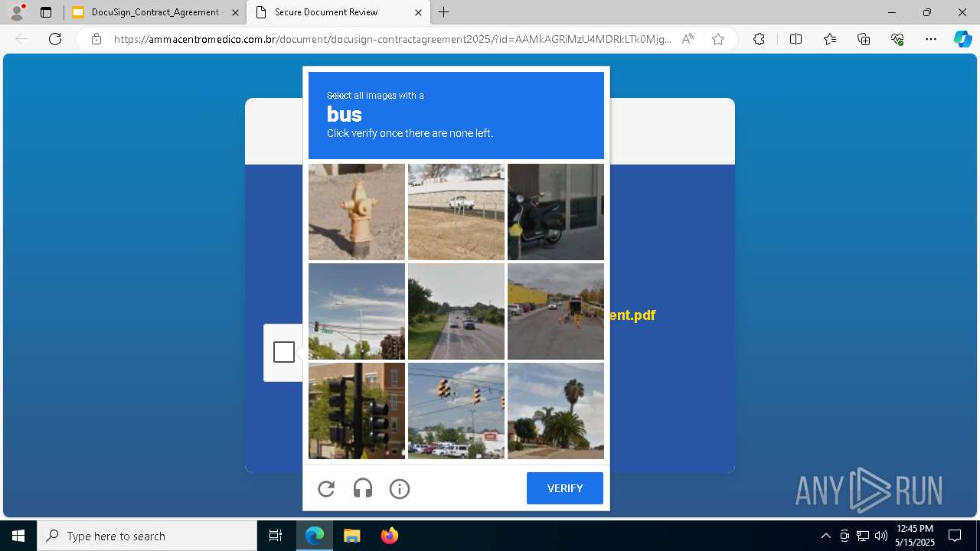Open network status tray icon
This screenshot has width=980, height=551.
(863, 536)
